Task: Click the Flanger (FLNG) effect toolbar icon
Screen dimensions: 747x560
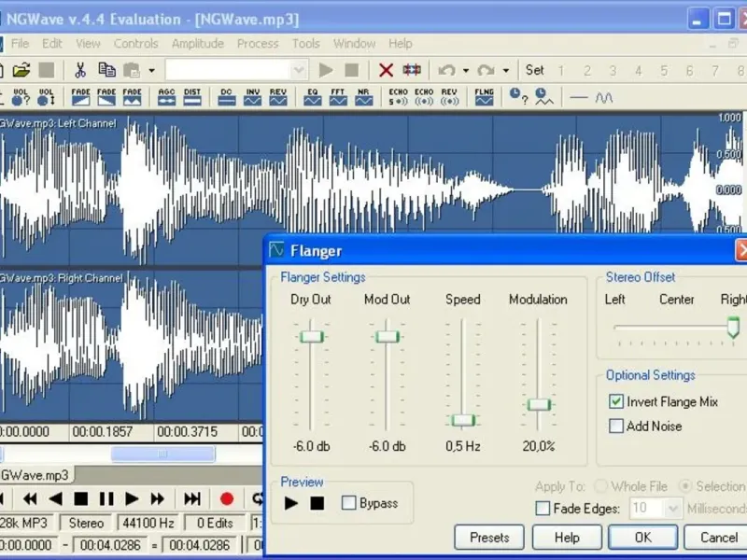Action: pos(484,96)
